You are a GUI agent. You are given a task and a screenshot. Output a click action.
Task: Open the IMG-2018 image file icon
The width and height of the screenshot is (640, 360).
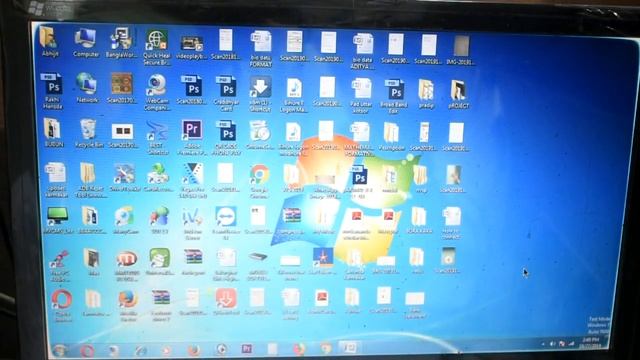pos(460,50)
